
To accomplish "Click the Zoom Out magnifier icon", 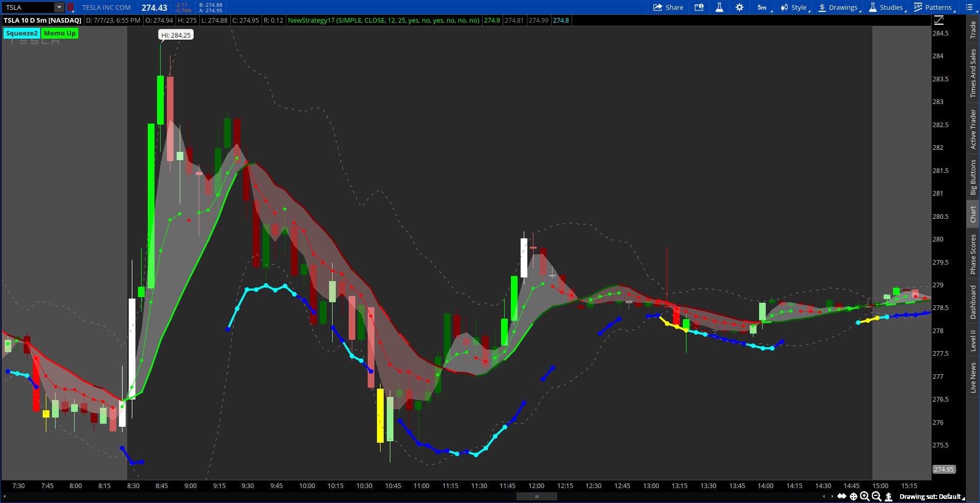I will point(875,497).
